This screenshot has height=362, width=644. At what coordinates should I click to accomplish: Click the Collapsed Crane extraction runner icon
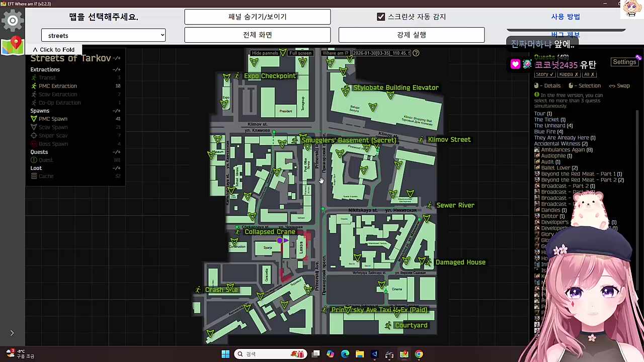tap(237, 232)
